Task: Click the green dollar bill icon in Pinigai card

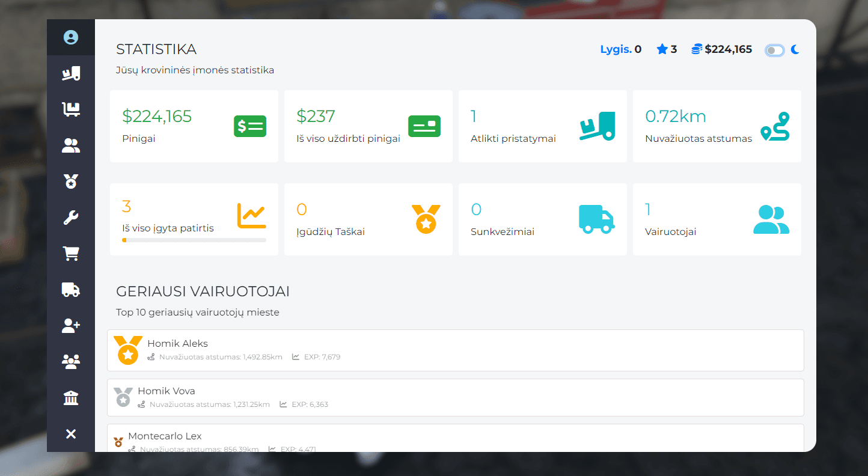Action: tap(250, 126)
